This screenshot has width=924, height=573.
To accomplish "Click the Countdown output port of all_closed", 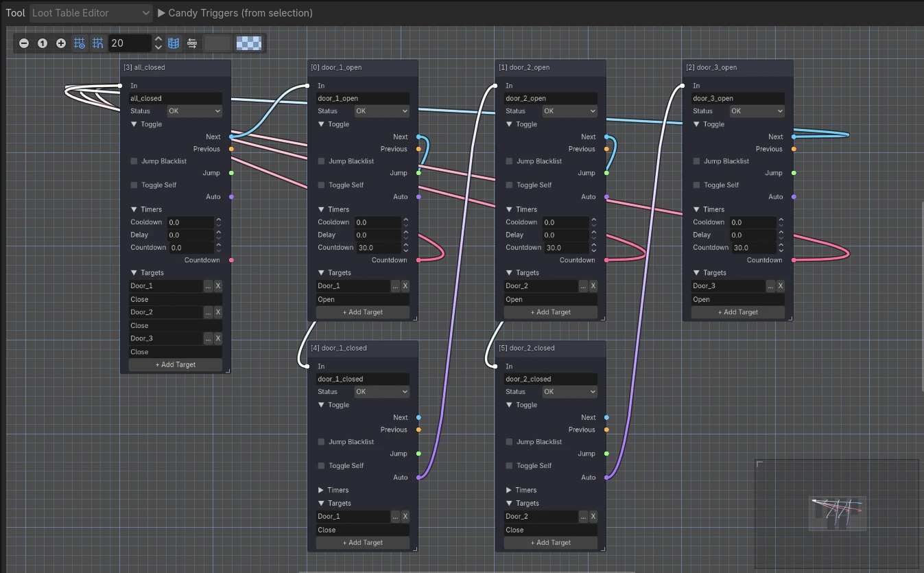I will 231,260.
